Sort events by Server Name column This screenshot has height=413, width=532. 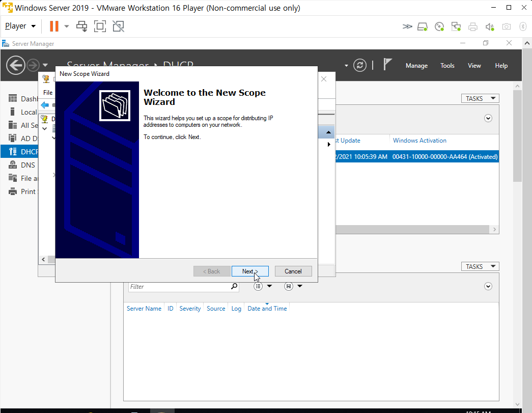point(144,309)
